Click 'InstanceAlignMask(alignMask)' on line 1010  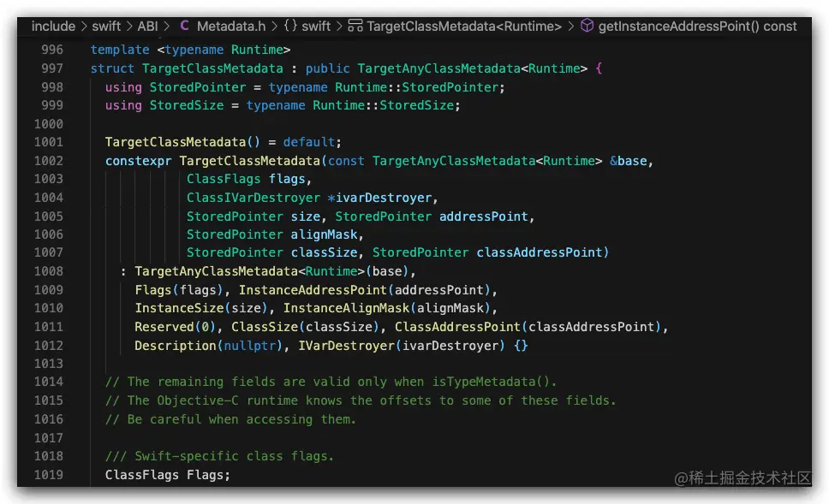click(387, 308)
